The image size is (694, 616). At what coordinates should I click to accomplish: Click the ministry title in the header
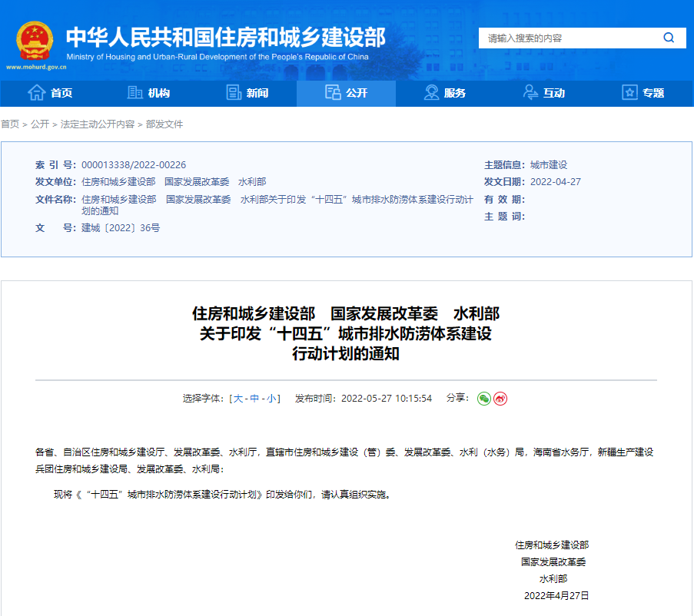pos(226,37)
